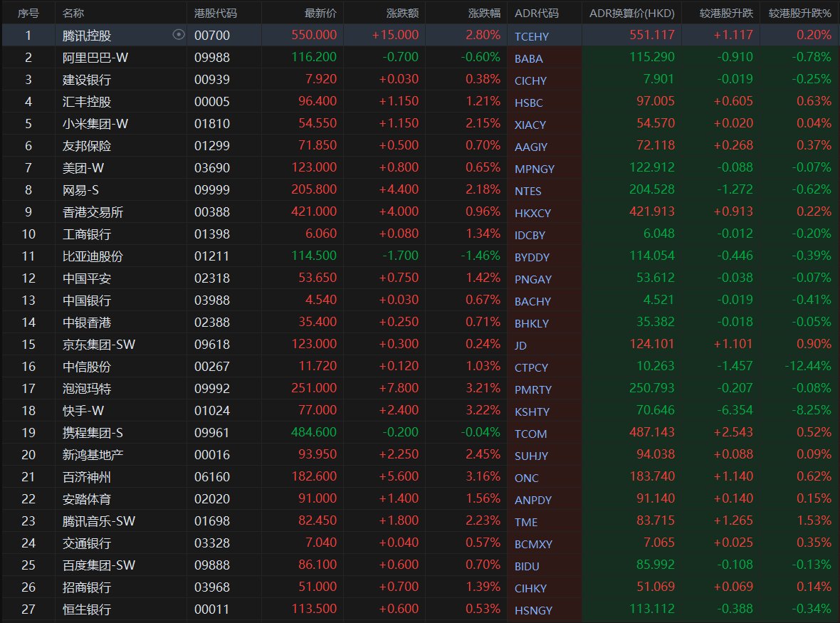
Task: Click stock code 00700
Action: [x=212, y=36]
